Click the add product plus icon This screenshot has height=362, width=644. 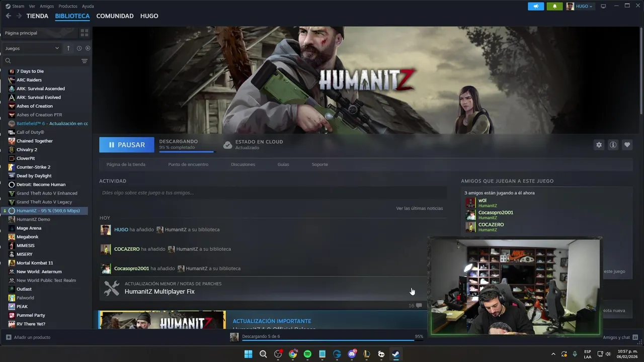[x=9, y=337]
